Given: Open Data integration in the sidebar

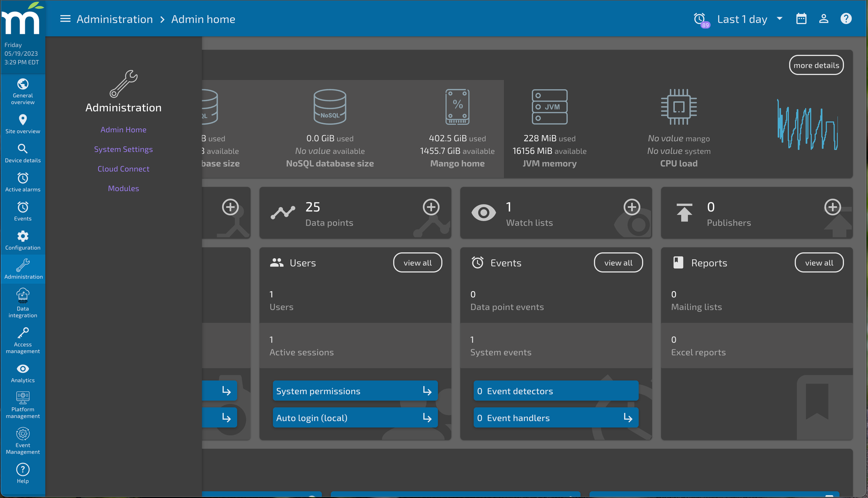Looking at the screenshot, I should [x=23, y=303].
